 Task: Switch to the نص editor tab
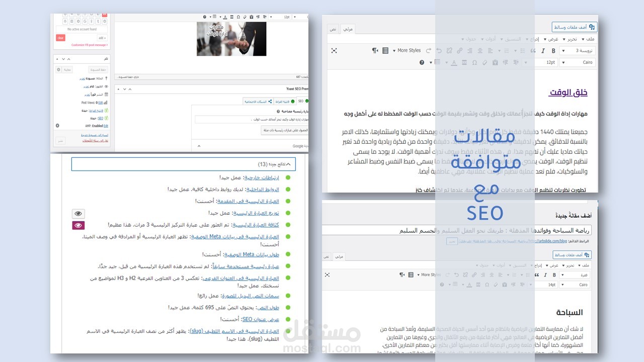(x=332, y=29)
